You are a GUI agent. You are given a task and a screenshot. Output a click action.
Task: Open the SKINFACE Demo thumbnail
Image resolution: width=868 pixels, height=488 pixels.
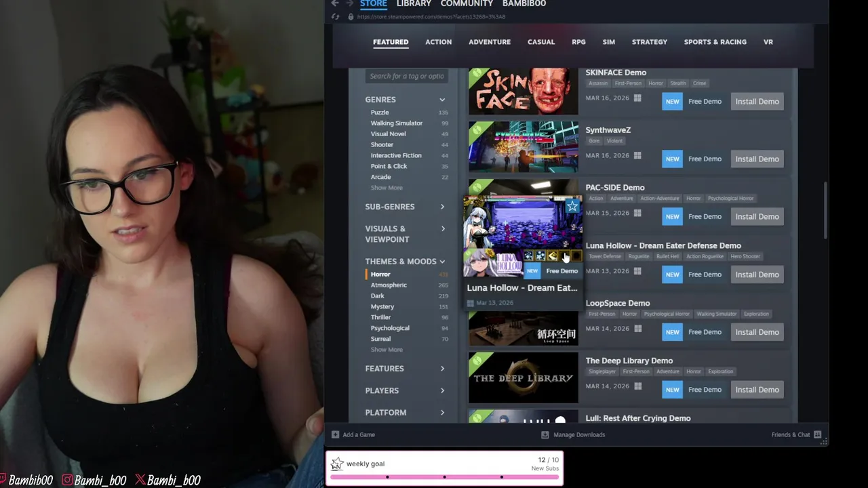pyautogui.click(x=523, y=91)
